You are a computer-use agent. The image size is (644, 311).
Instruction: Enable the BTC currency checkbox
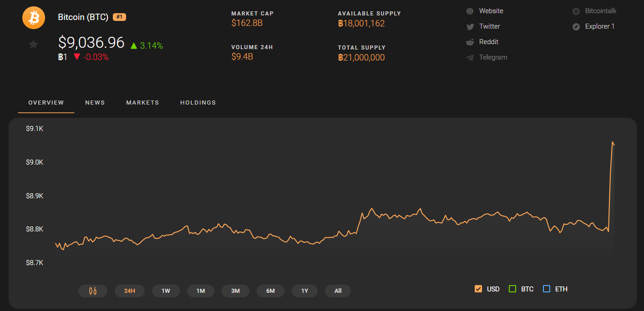coord(512,289)
